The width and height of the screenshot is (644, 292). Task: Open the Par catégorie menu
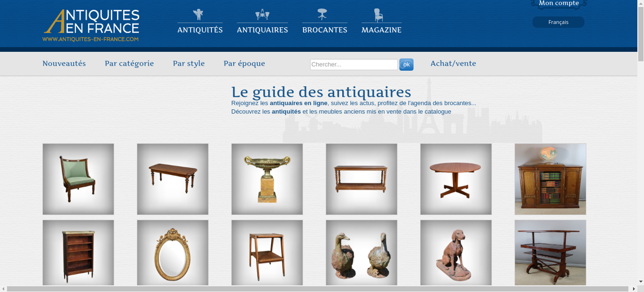pyautogui.click(x=129, y=63)
